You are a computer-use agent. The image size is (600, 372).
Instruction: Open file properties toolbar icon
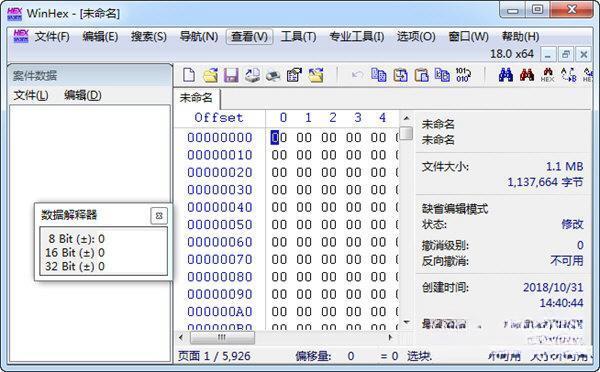[294, 75]
